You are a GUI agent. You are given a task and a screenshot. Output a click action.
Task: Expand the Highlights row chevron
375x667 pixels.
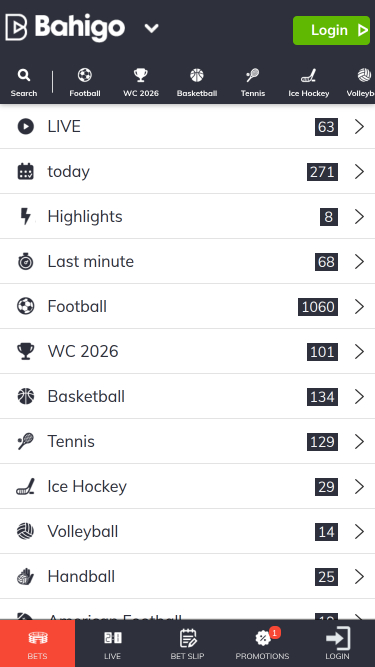(359, 217)
